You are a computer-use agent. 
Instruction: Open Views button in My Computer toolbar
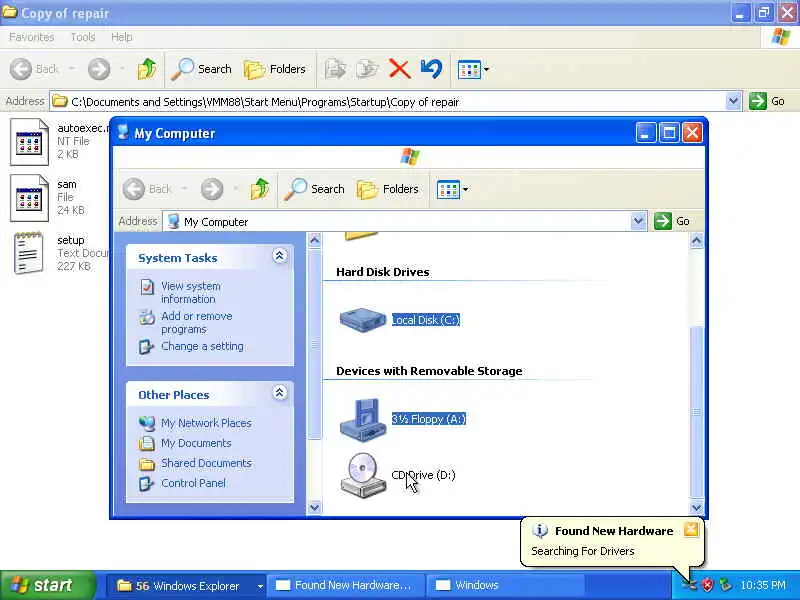point(453,189)
